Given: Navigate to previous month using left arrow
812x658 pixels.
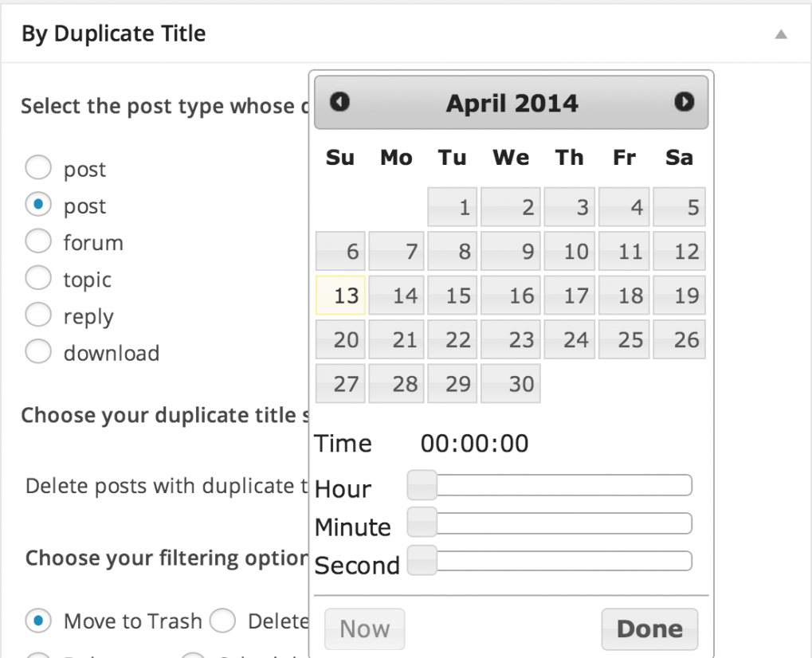Looking at the screenshot, I should (x=338, y=102).
